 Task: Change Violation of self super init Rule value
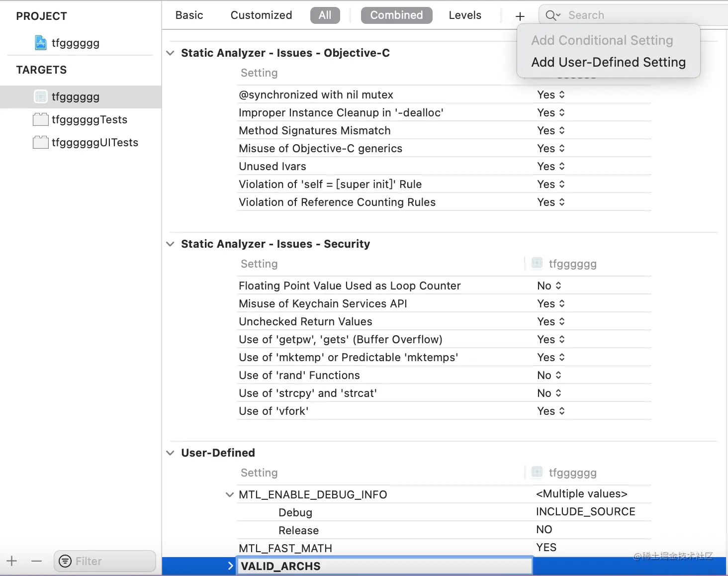click(551, 184)
